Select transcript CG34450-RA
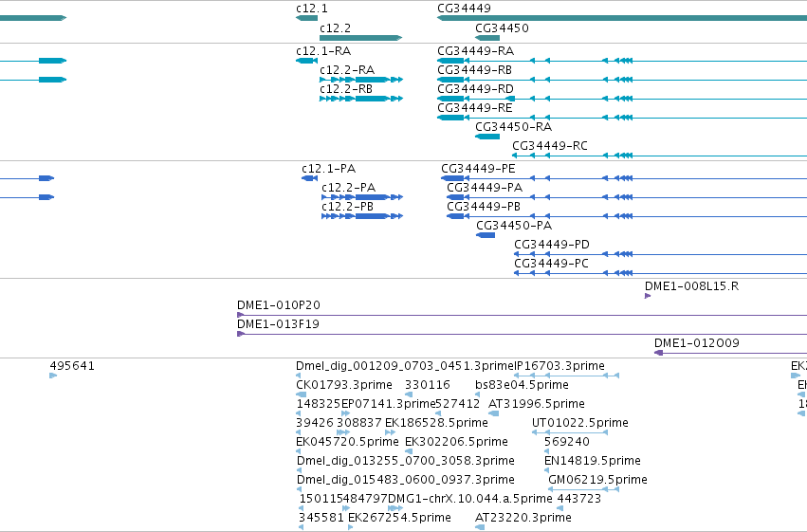Image resolution: width=807 pixels, height=532 pixels. click(487, 137)
